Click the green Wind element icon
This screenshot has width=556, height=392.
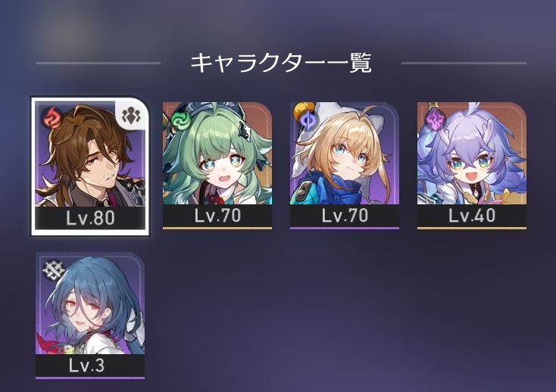(x=181, y=120)
